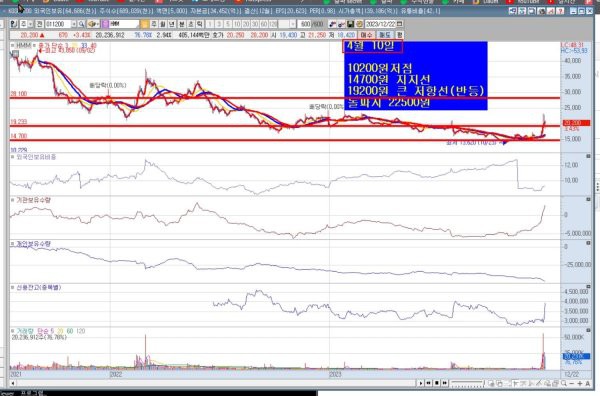
Task: Toggle the 분 (minute) period button
Action: 182,24
